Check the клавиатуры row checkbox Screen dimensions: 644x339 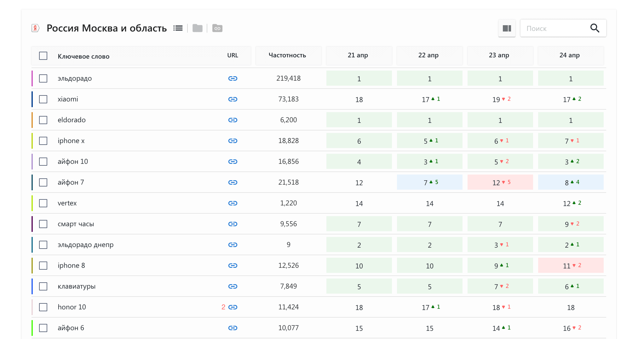point(43,286)
